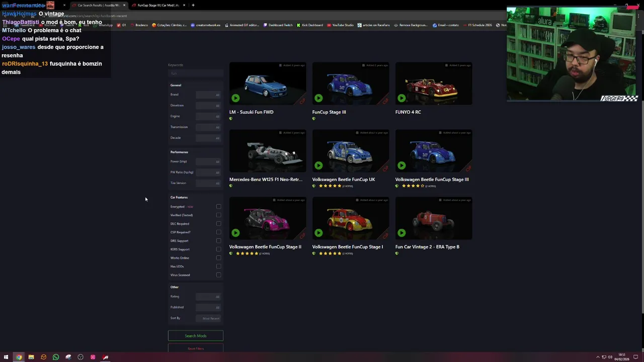Viewport: 644px width, 362px height.
Task: Switch to FunCup Stage III Car Mod tab
Action: tap(158, 5)
